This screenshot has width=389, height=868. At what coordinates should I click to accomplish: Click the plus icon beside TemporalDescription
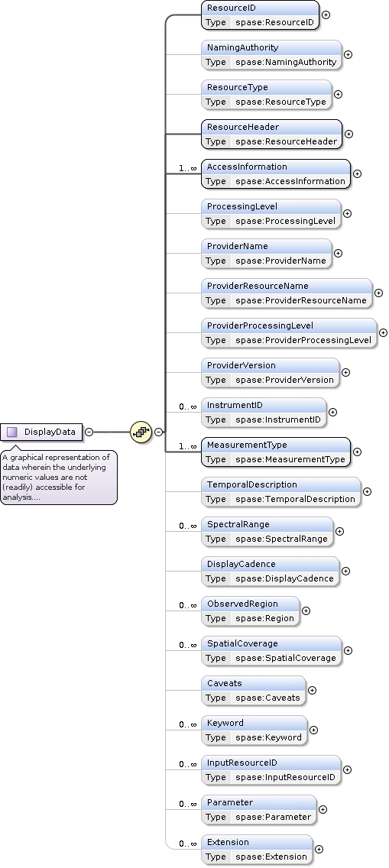367,491
